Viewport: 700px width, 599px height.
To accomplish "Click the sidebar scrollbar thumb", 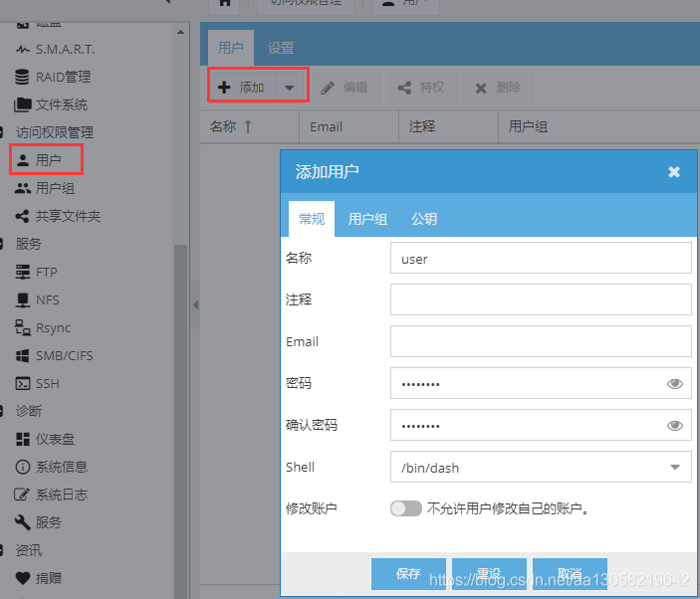I will point(181,422).
